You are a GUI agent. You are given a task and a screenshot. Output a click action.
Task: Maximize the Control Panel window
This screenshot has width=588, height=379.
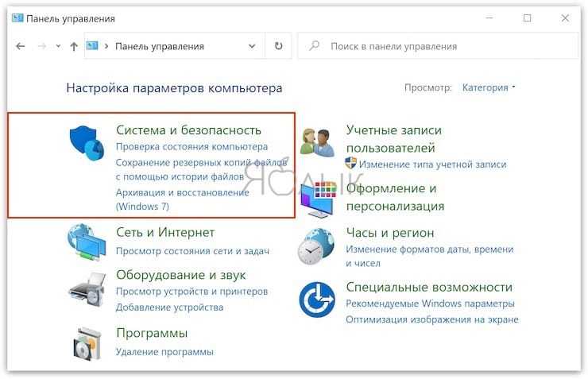tap(527, 17)
